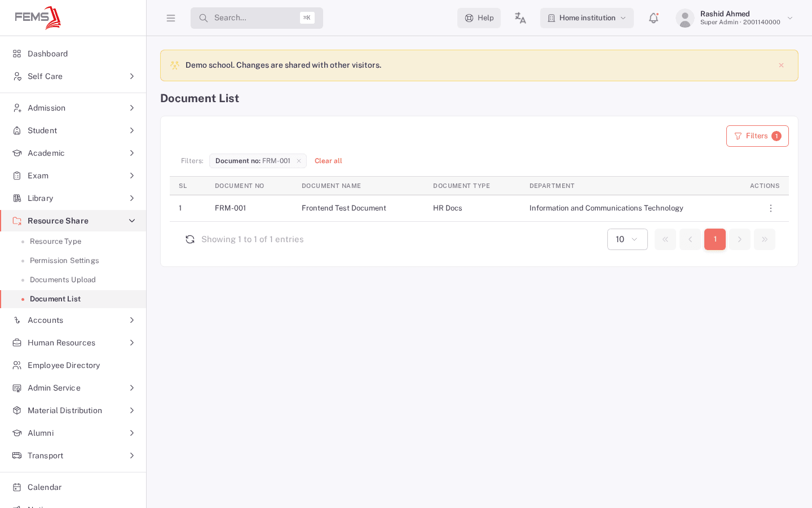The width and height of the screenshot is (812, 508).
Task: Dismiss the demo school banner
Action: [781, 65]
